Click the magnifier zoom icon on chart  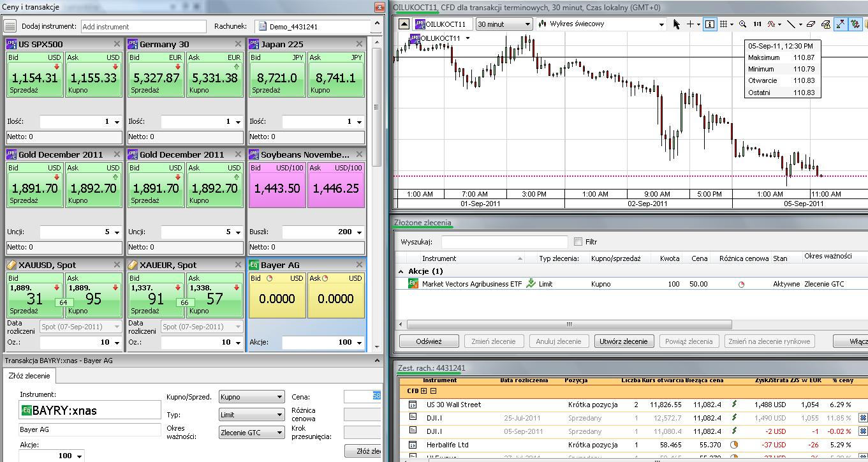(743, 24)
